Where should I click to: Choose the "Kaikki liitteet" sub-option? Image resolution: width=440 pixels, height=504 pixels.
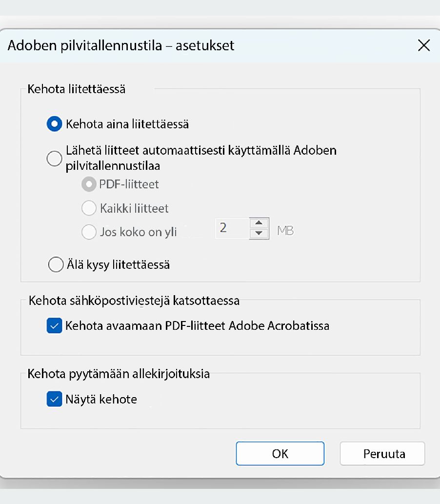(89, 208)
